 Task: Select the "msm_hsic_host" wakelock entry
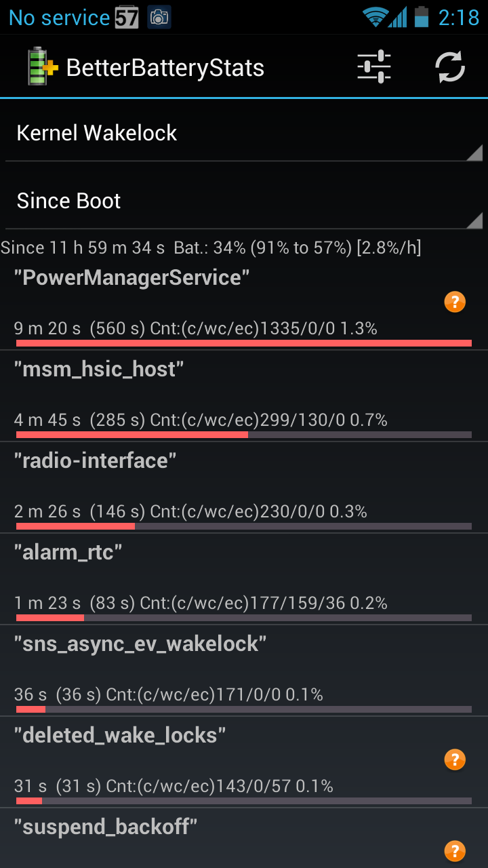click(244, 396)
